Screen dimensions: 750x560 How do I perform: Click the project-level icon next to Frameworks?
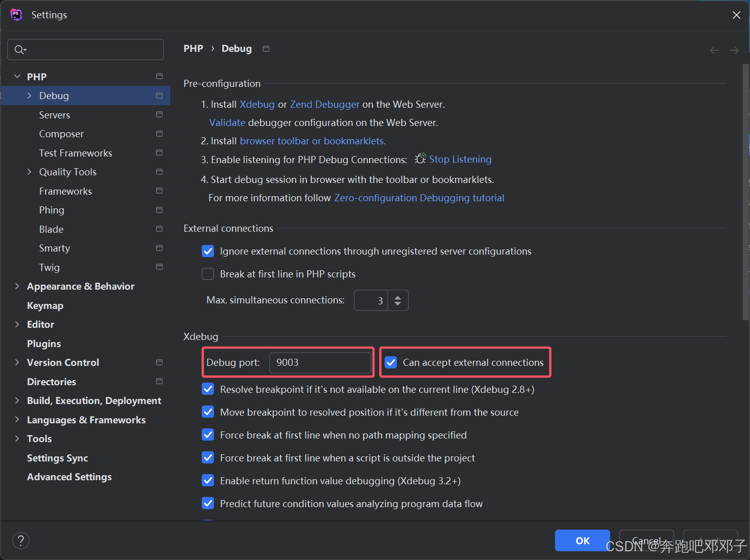coord(159,191)
